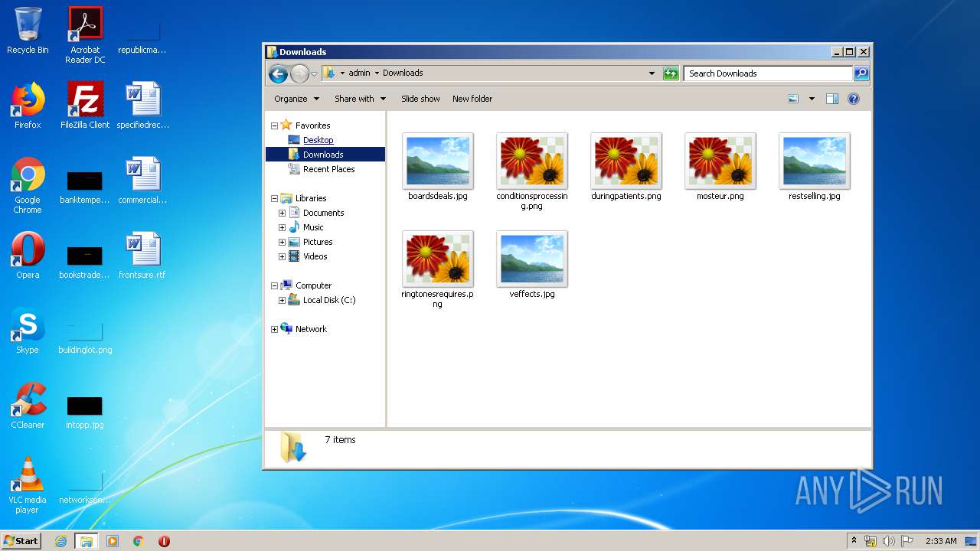Select intopp.jpg file on desktop
The width and height of the screenshot is (980, 551).
(x=85, y=412)
